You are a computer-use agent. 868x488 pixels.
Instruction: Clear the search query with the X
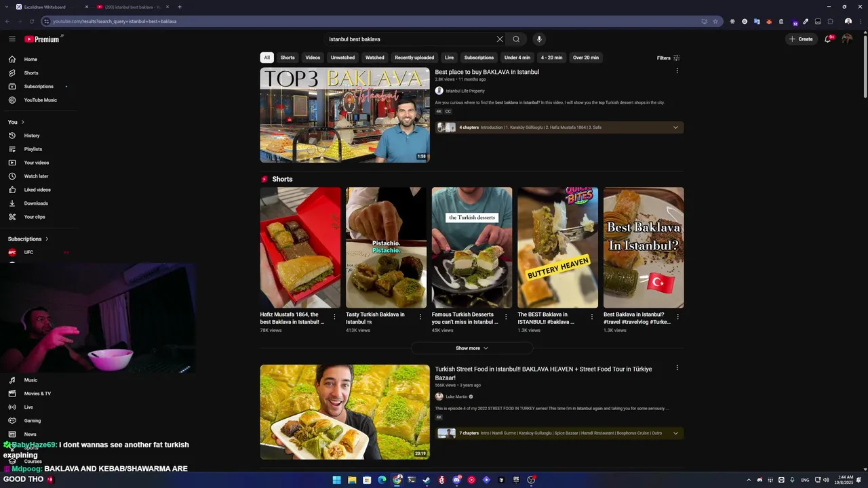(x=500, y=39)
